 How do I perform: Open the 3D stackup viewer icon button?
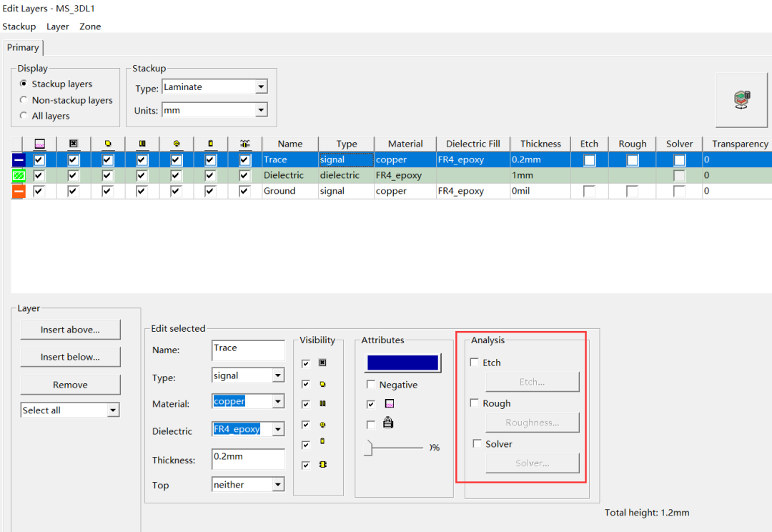741,100
